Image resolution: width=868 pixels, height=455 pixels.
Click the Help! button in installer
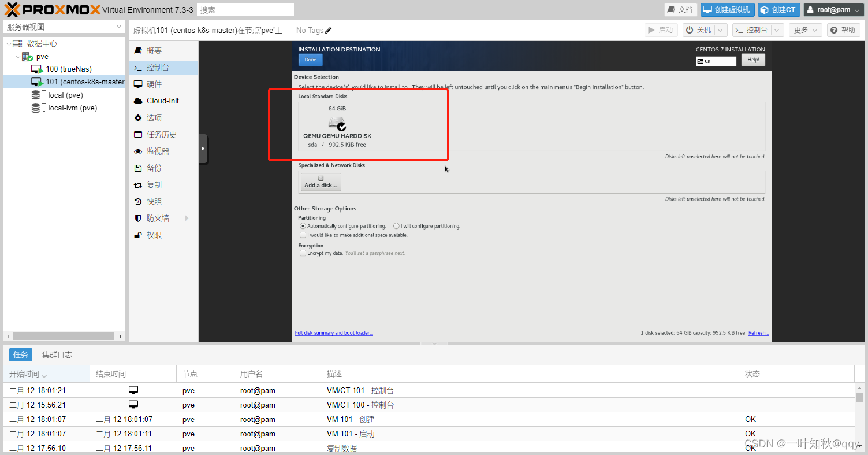[753, 60]
